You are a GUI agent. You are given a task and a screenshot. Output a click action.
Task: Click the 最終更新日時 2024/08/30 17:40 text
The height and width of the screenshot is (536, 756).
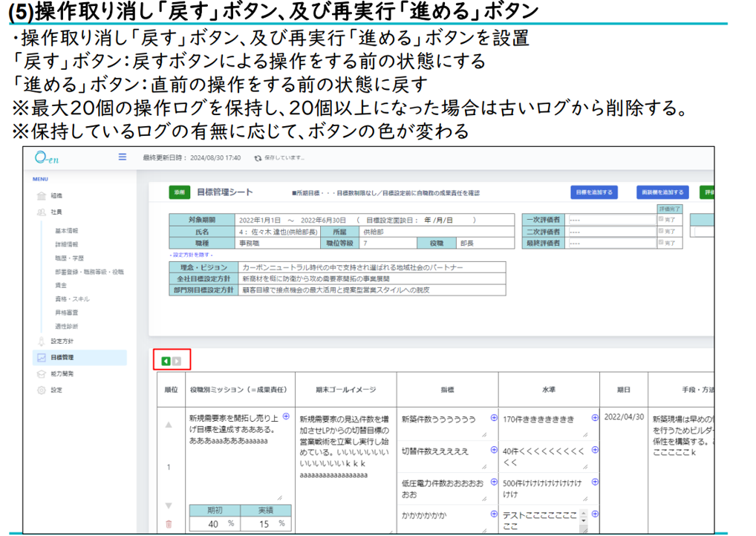pyautogui.click(x=192, y=157)
